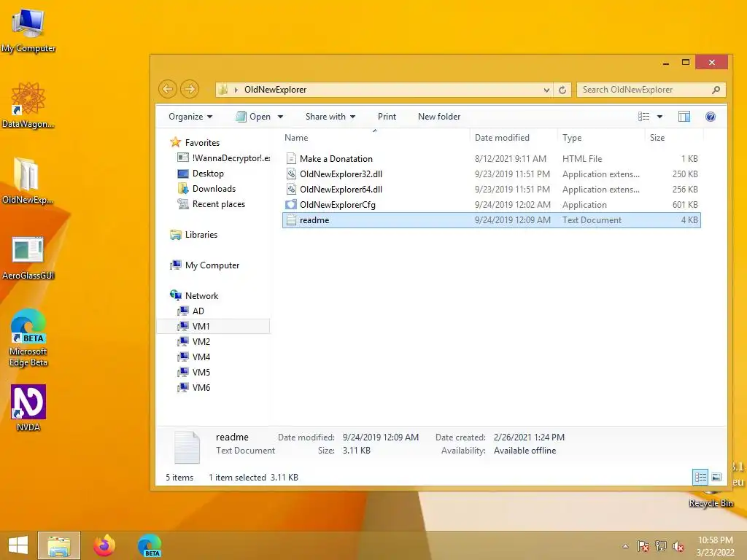This screenshot has width=747, height=560.
Task: Select OldNewExp folder on the desktop
Action: pos(27,181)
